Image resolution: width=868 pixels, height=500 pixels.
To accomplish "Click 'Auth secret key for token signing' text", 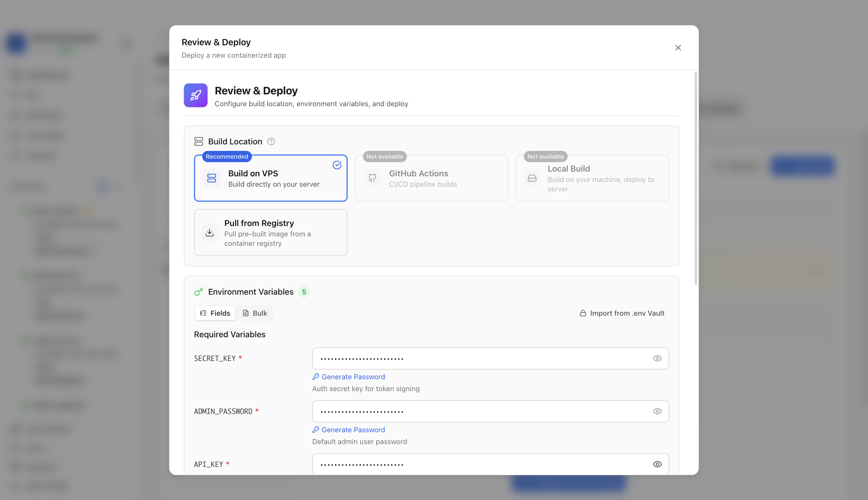I will [366, 389].
